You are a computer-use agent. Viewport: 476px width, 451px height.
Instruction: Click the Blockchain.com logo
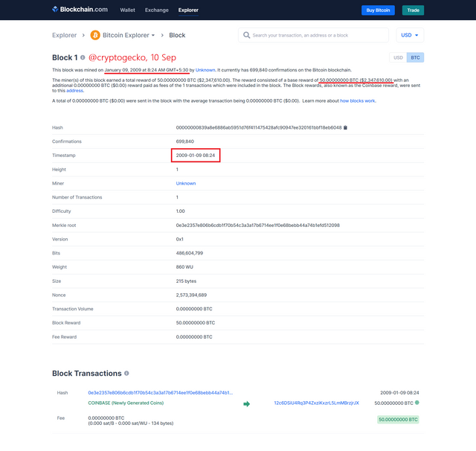pos(80,10)
